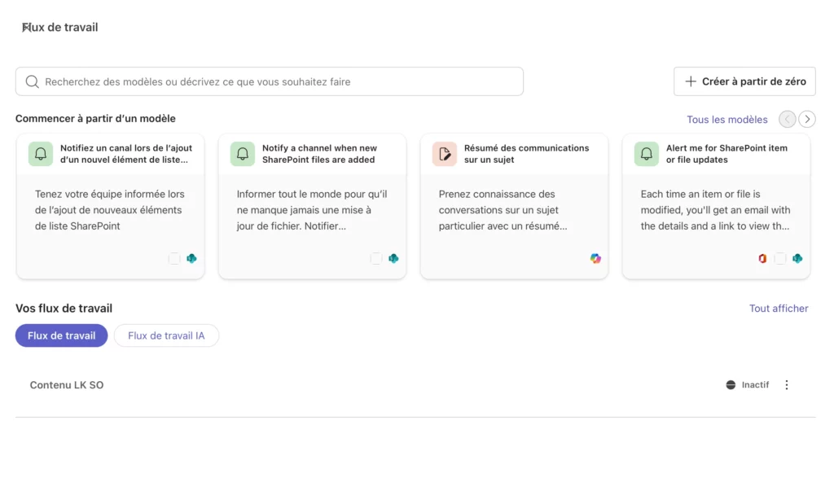The width and height of the screenshot is (834, 504).
Task: Click the Créer à partir de zéro button
Action: pyautogui.click(x=744, y=81)
